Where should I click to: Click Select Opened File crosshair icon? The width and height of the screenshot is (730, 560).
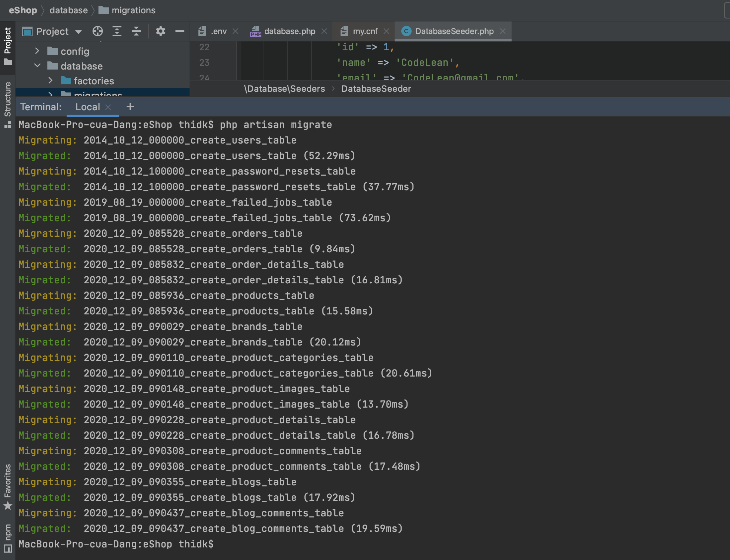(98, 31)
